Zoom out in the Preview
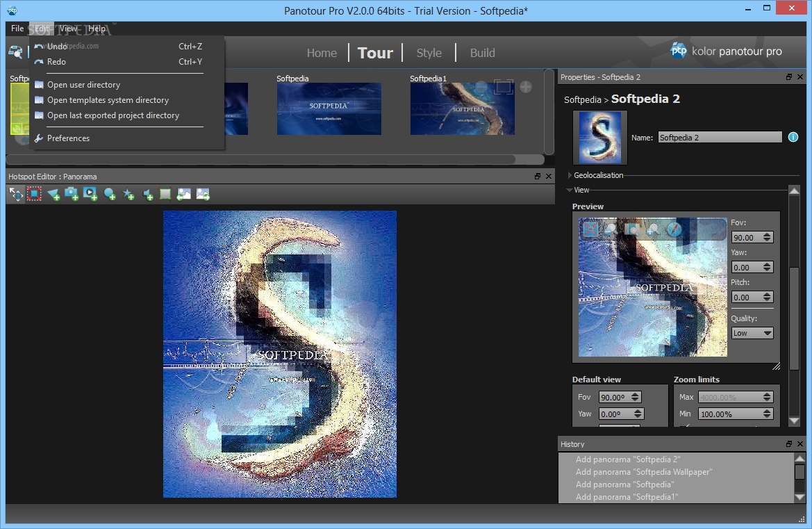Viewport: 812px width, 529px height. [x=611, y=229]
